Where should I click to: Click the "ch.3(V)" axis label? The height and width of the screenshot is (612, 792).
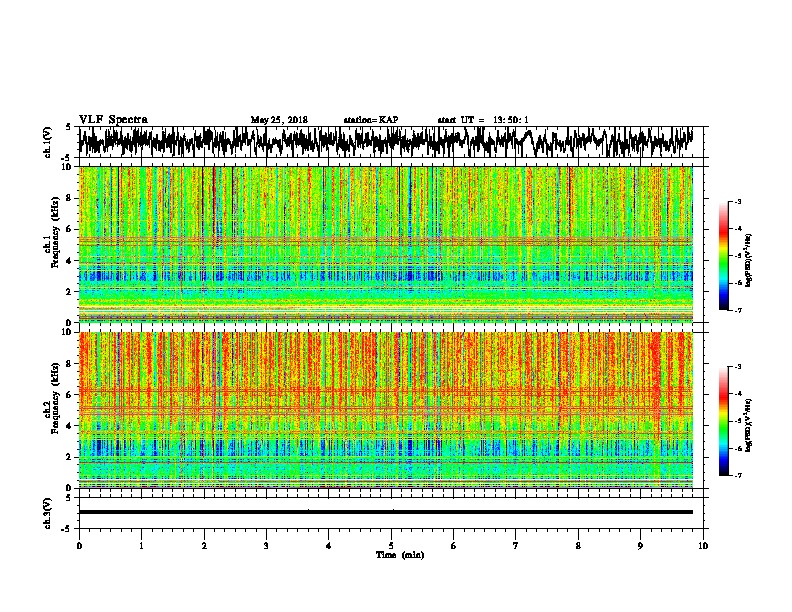[x=48, y=513]
